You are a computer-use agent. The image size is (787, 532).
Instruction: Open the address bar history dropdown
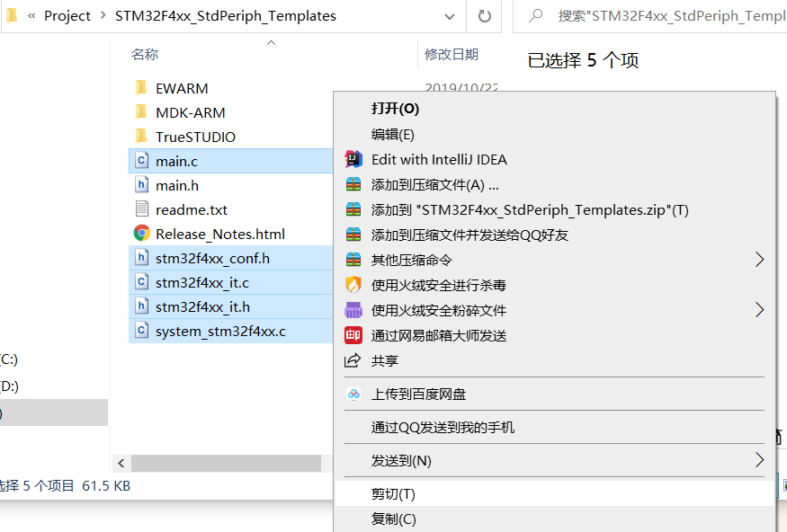point(450,16)
